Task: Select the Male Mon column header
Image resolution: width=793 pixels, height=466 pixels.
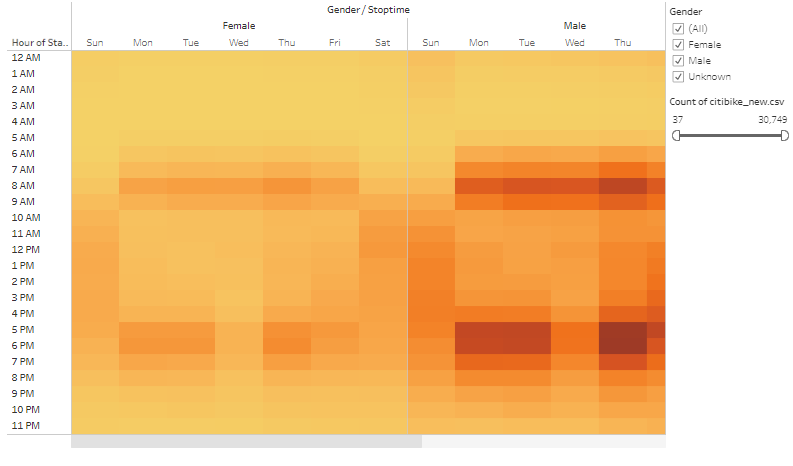Action: pos(478,43)
